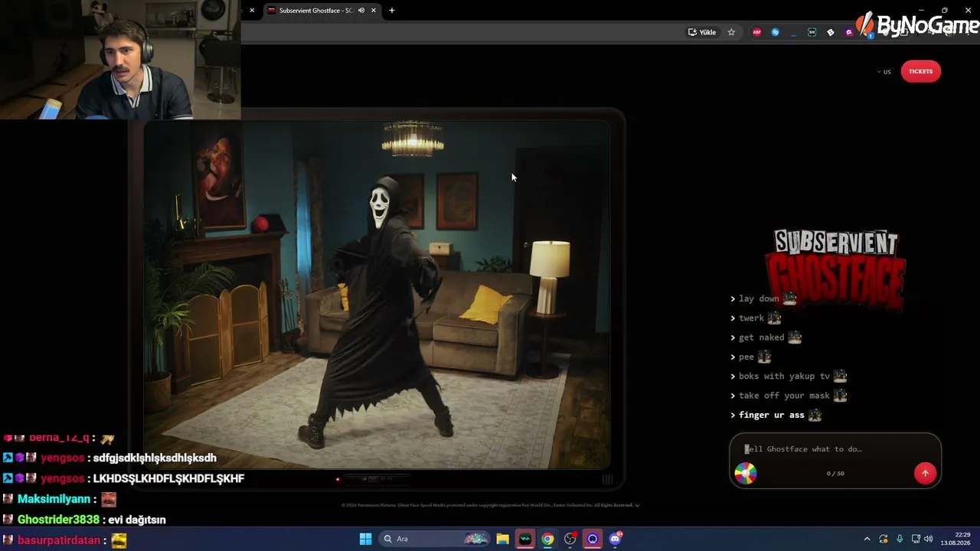Open thumbnail next to 'lay down'
The height and width of the screenshot is (551, 980).
click(789, 298)
